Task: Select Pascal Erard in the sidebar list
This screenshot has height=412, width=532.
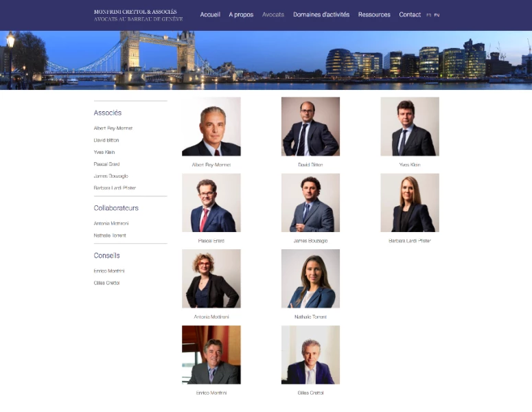Action: [106, 164]
